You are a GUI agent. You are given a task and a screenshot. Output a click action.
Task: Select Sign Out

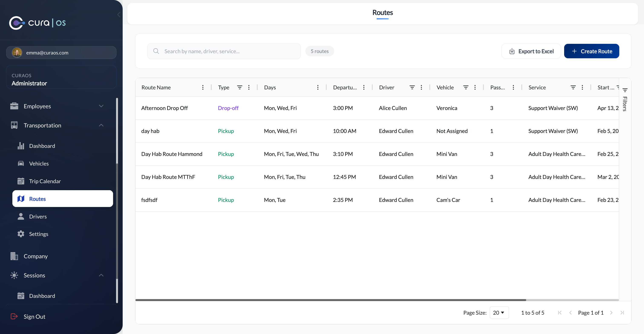pos(34,317)
